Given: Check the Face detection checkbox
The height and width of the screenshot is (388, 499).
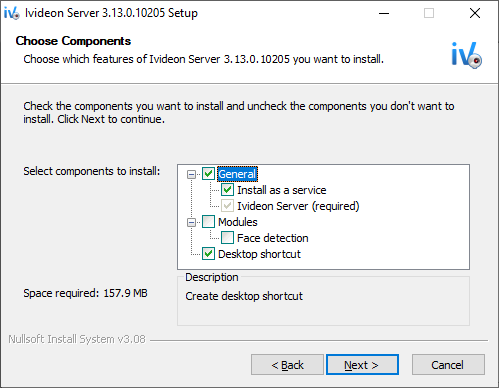Looking at the screenshot, I should tap(227, 238).
